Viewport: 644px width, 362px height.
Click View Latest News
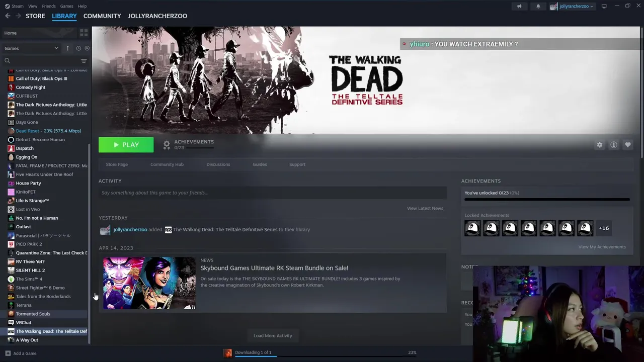(x=425, y=208)
